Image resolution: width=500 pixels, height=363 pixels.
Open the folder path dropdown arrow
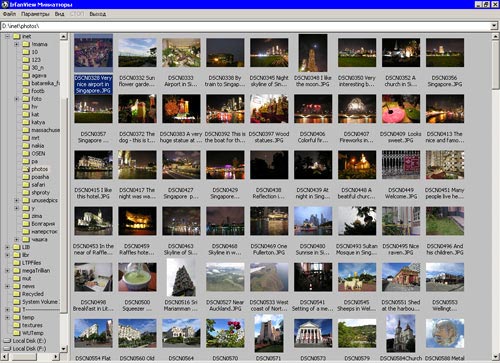click(x=494, y=26)
